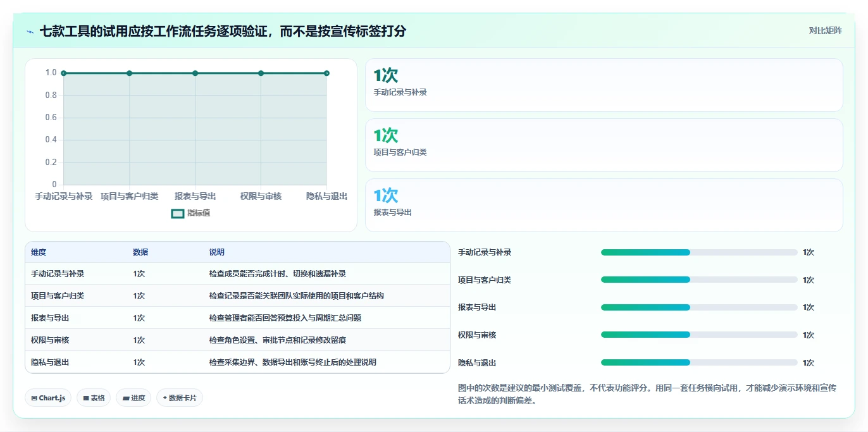Image resolution: width=868 pixels, height=432 pixels.
Task: Click the description 检查管理者能否回答预算投入与周期汇总问题
Action: (285, 318)
